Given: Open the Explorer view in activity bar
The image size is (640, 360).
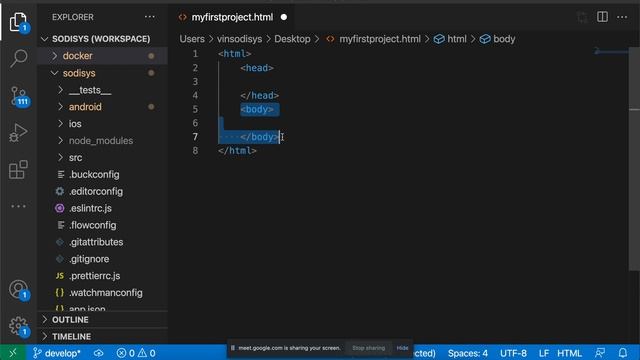Looking at the screenshot, I should pos(18,22).
